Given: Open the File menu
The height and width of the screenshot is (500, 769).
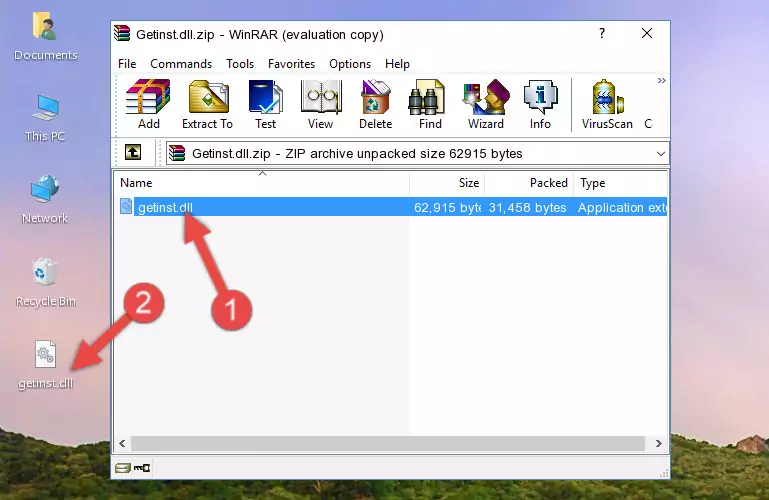Looking at the screenshot, I should (x=127, y=64).
